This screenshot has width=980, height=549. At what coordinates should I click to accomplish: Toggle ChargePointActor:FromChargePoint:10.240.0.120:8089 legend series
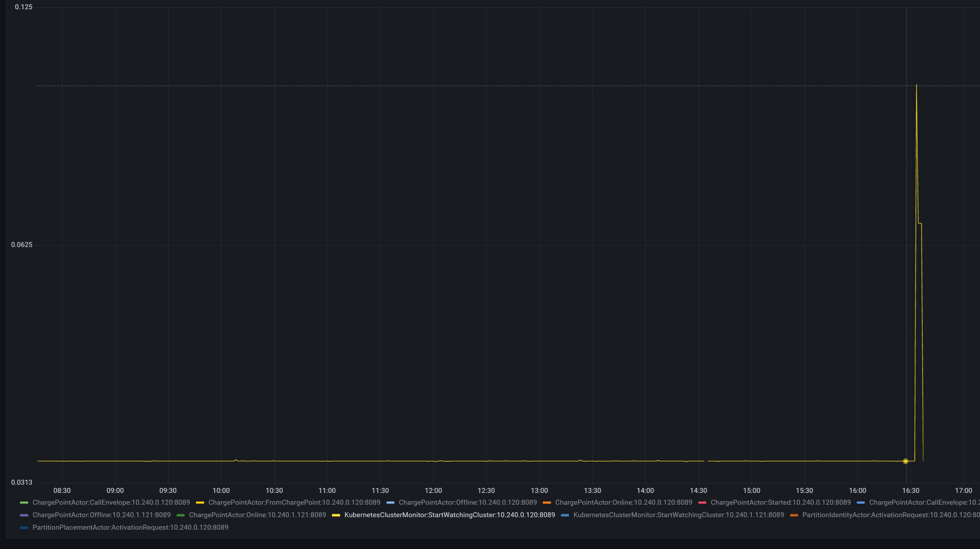tap(294, 503)
